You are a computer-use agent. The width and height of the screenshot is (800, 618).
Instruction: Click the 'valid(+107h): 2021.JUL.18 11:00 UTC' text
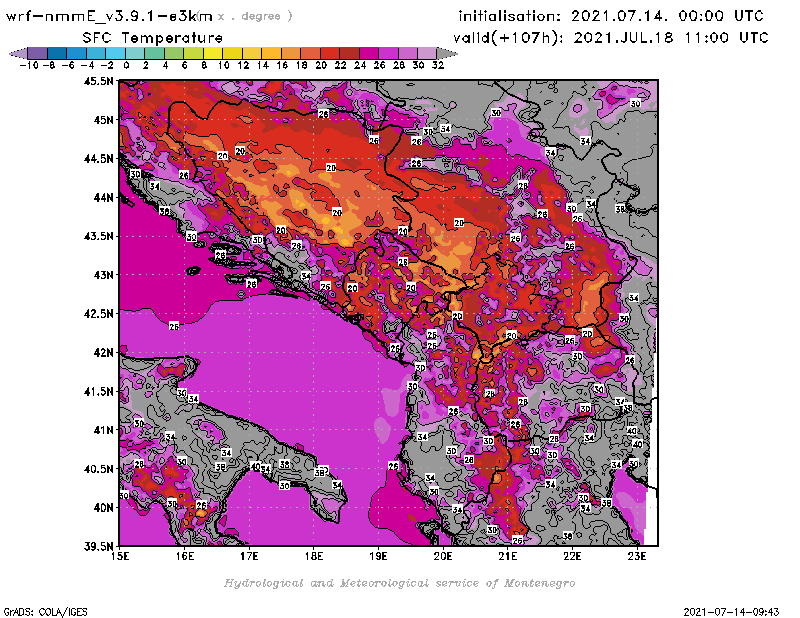[611, 38]
